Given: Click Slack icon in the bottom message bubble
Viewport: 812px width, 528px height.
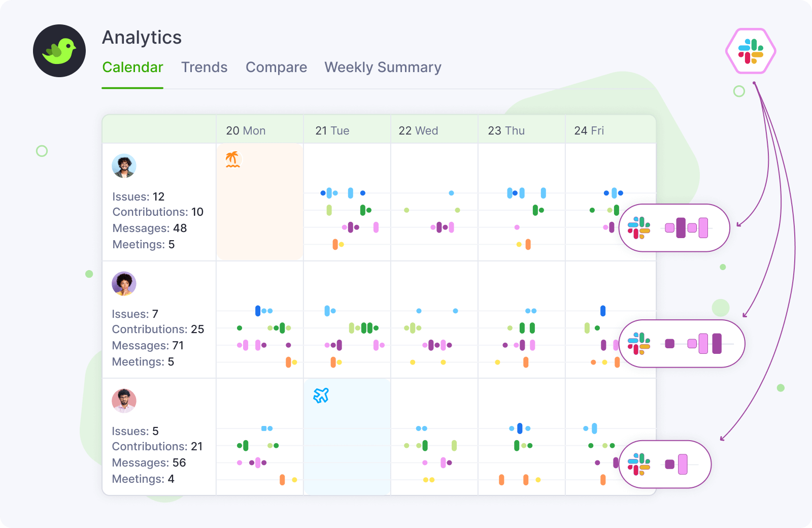Looking at the screenshot, I should pos(639,464).
